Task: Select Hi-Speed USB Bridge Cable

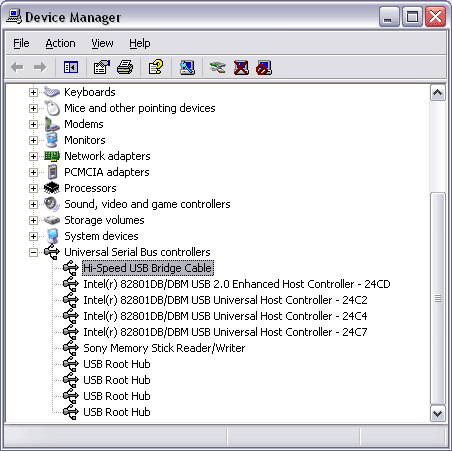Action: point(148,268)
